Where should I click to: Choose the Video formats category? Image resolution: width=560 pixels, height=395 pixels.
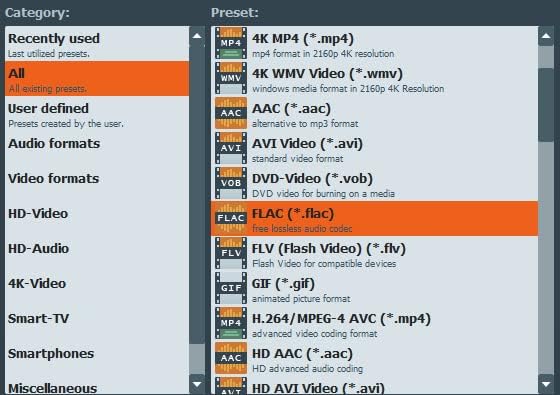pyautogui.click(x=97, y=184)
